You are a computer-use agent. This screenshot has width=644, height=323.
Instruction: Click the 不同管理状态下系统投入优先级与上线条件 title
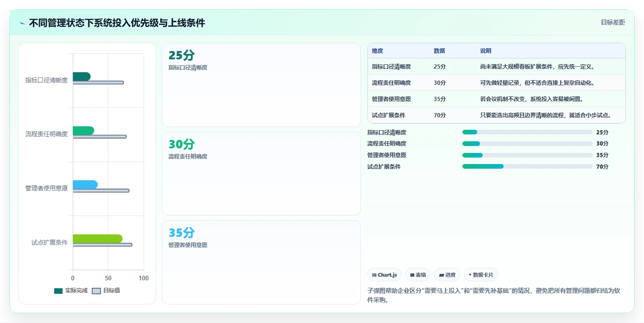click(117, 23)
